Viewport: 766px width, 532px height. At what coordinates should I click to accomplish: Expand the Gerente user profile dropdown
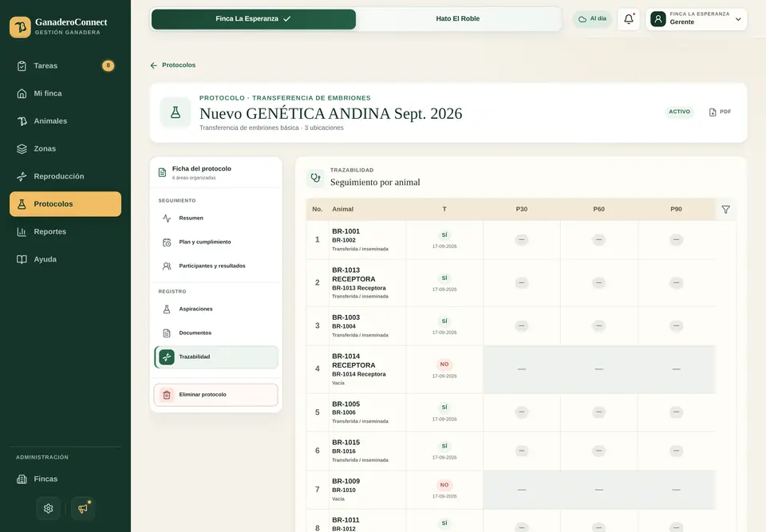[697, 19]
